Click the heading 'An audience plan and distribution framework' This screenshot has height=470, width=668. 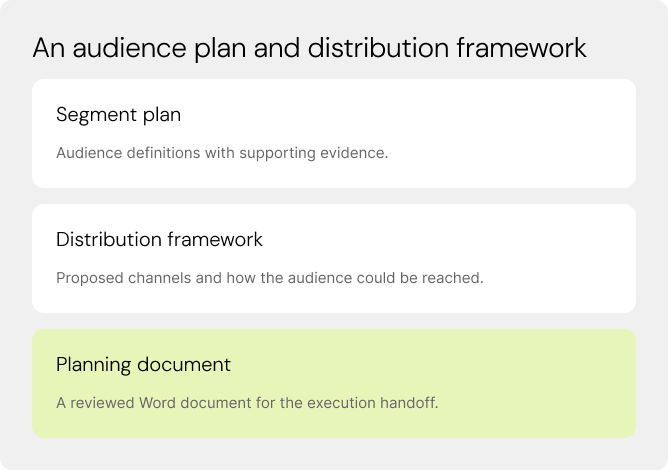[x=310, y=48]
